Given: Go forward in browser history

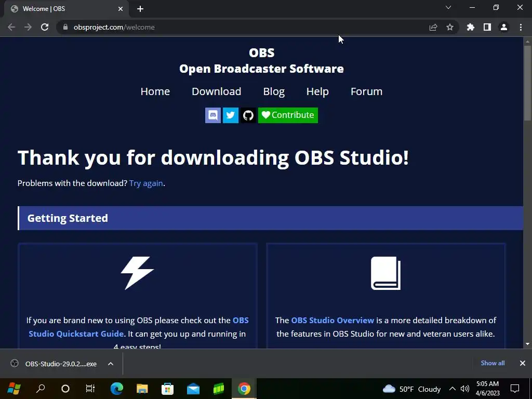Looking at the screenshot, I should pyautogui.click(x=28, y=27).
